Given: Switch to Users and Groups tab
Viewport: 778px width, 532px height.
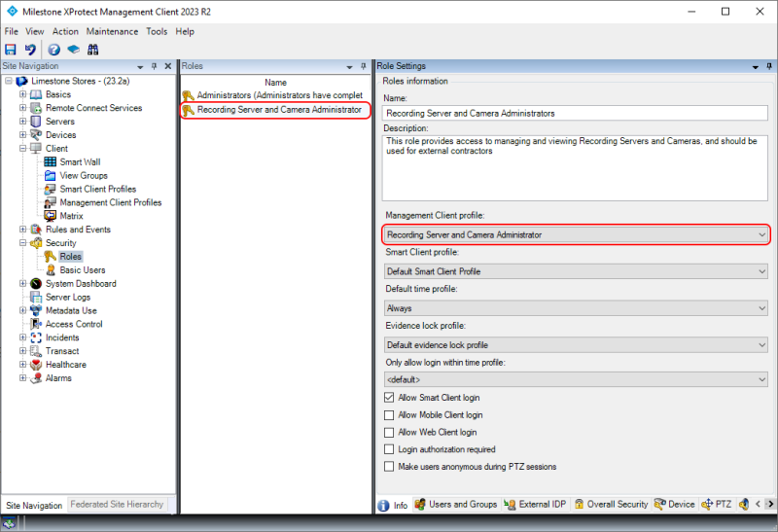Looking at the screenshot, I should coord(456,504).
